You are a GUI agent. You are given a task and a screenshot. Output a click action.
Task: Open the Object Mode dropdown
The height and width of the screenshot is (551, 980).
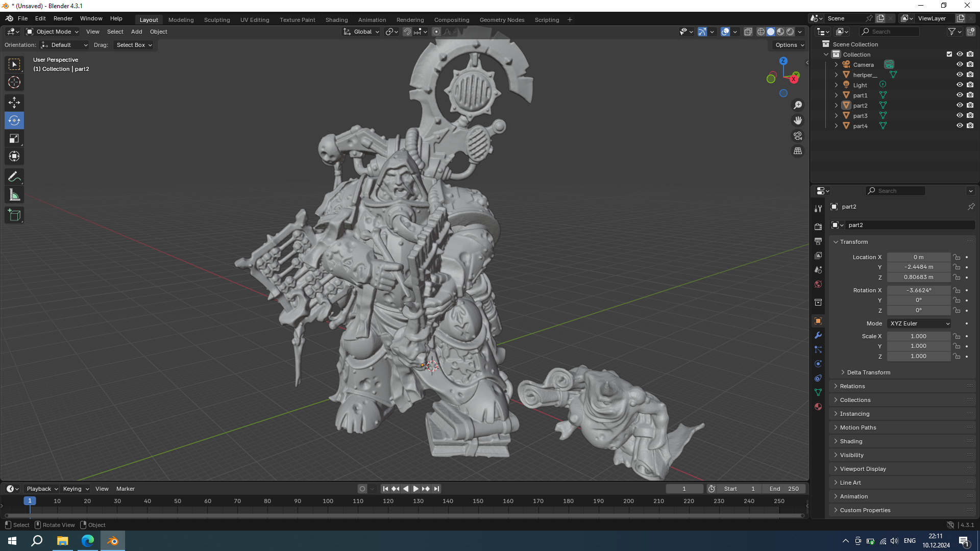point(53,32)
